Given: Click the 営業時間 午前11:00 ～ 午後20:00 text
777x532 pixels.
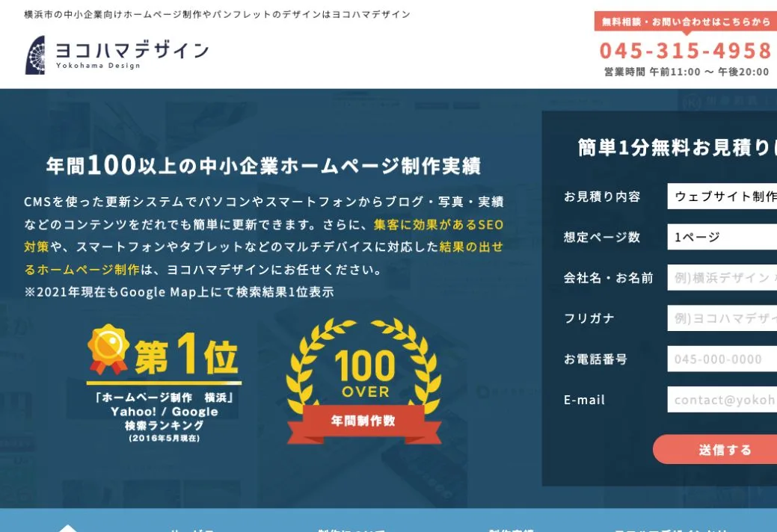Looking at the screenshot, I should [687, 72].
